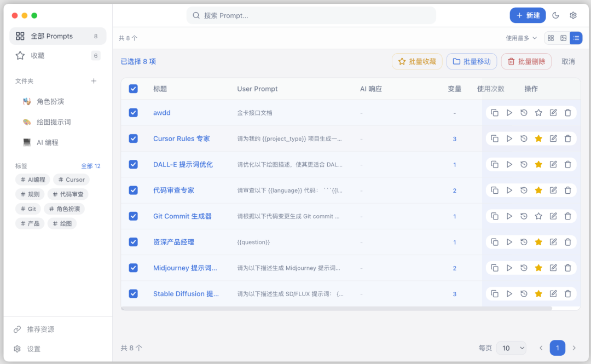Screen dimensions: 591x364
Task: Click the 新建 button
Action: click(x=528, y=15)
